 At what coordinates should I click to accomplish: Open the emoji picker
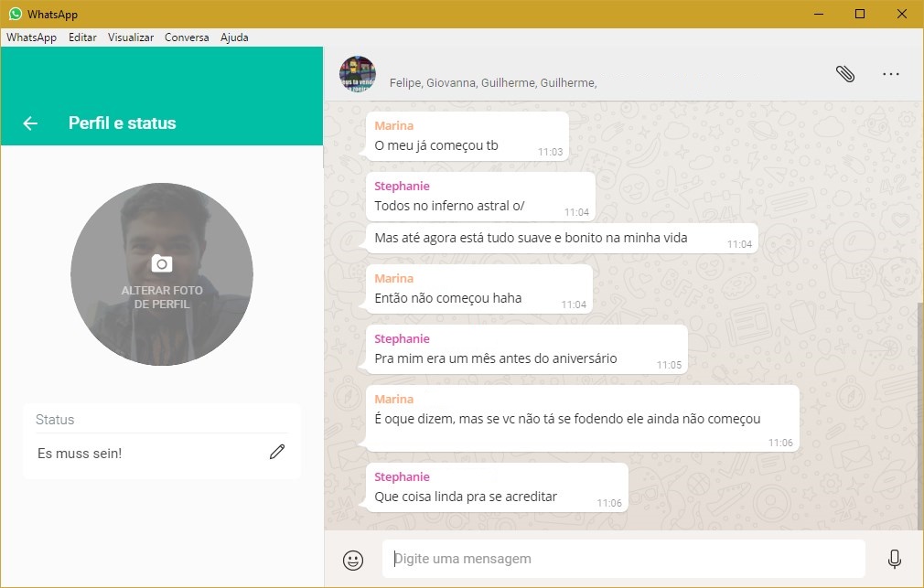click(x=353, y=560)
